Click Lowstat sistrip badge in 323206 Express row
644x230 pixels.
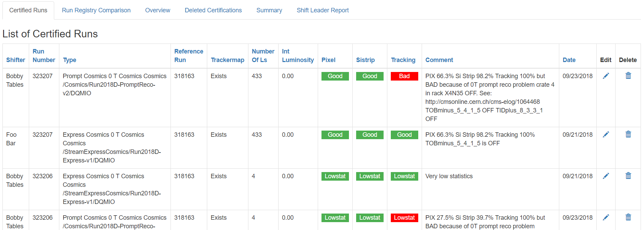[x=370, y=176]
